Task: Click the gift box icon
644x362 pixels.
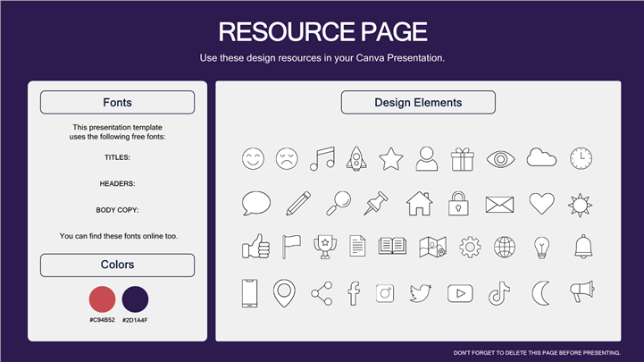Action: tap(462, 159)
